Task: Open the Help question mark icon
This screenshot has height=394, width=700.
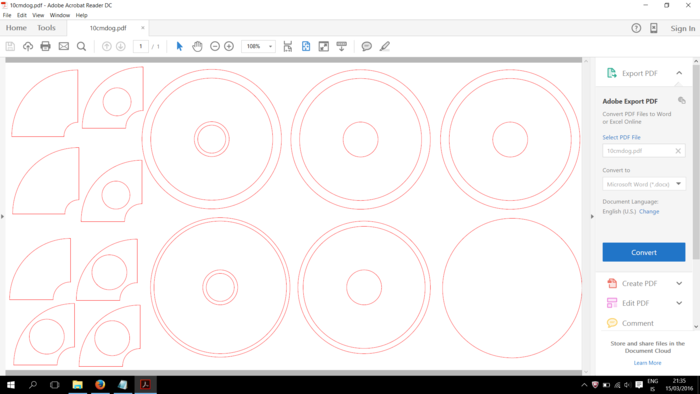Action: tap(636, 28)
